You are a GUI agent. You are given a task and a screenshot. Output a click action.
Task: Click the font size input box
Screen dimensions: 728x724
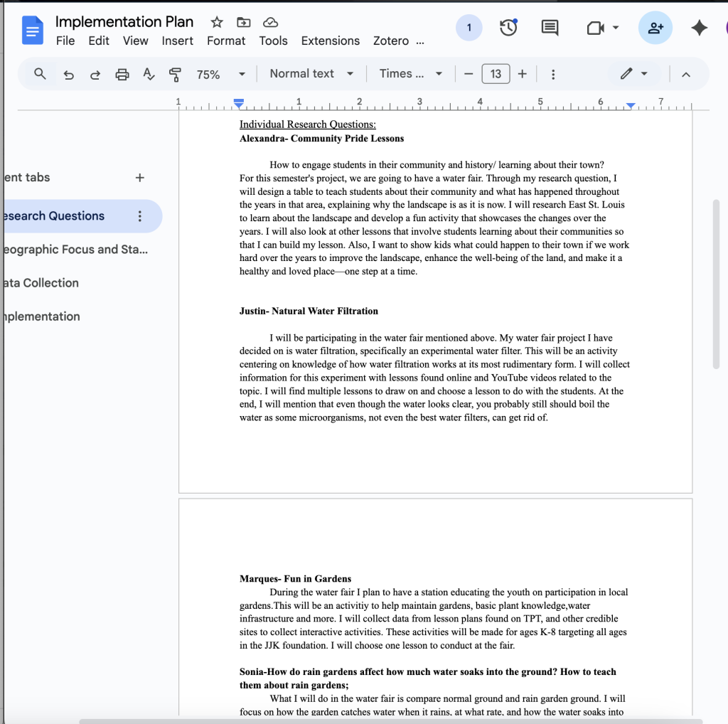[x=496, y=74]
